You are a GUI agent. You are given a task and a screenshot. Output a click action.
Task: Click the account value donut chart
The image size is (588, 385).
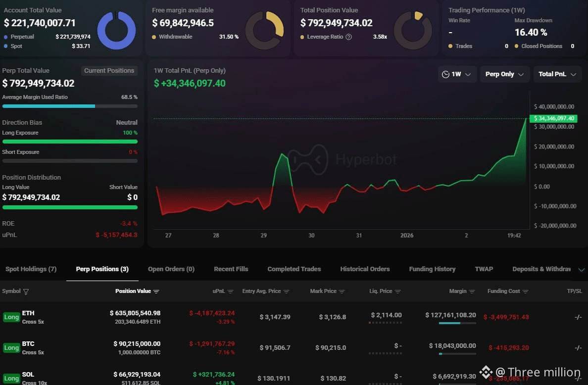pos(116,30)
